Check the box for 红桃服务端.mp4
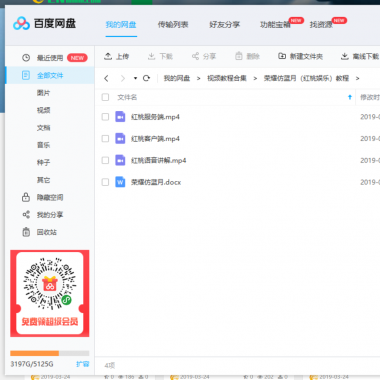The height and width of the screenshot is (380, 380). pos(105,117)
